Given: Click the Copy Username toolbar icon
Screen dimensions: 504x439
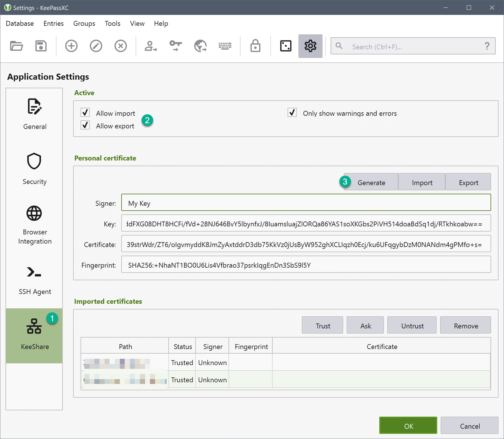Looking at the screenshot, I should point(151,46).
